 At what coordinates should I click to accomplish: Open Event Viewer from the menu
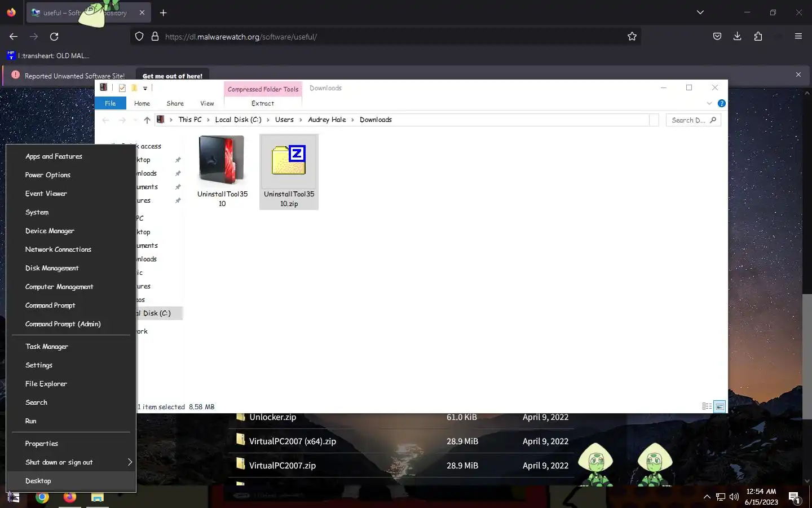tap(71, 194)
